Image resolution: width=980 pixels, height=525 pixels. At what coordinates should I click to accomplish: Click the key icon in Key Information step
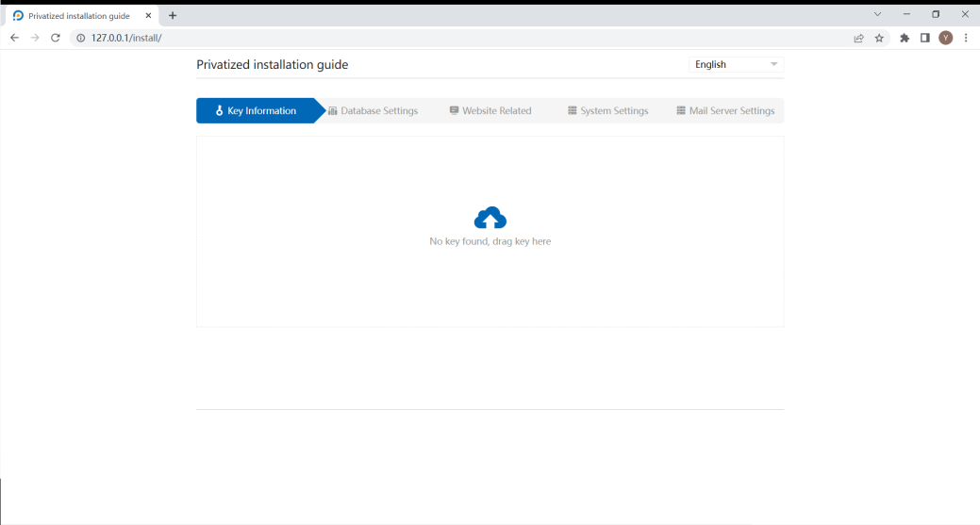[220, 111]
